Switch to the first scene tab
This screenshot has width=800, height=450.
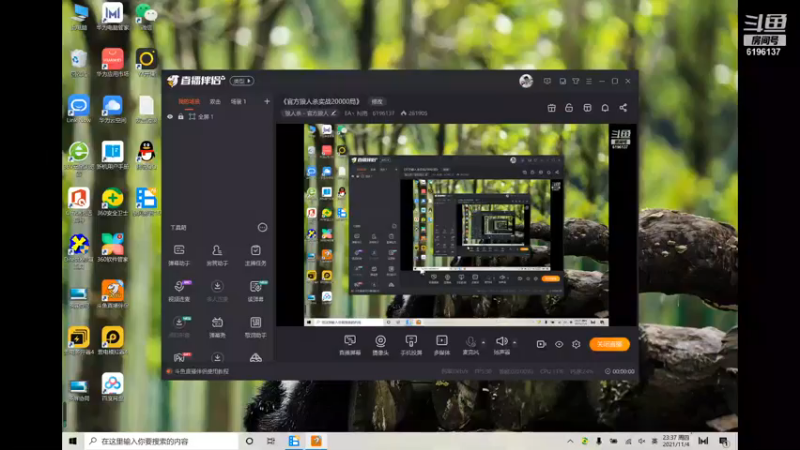[189, 102]
